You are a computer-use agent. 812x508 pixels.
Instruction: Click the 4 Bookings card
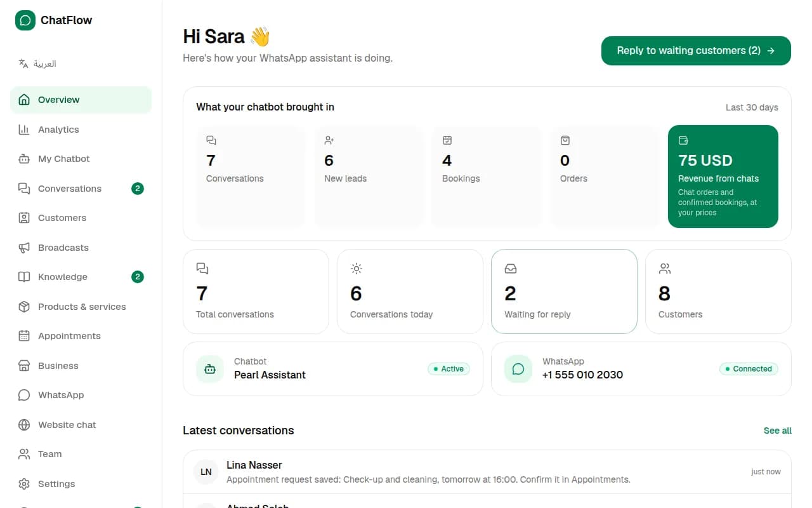pyautogui.click(x=487, y=177)
